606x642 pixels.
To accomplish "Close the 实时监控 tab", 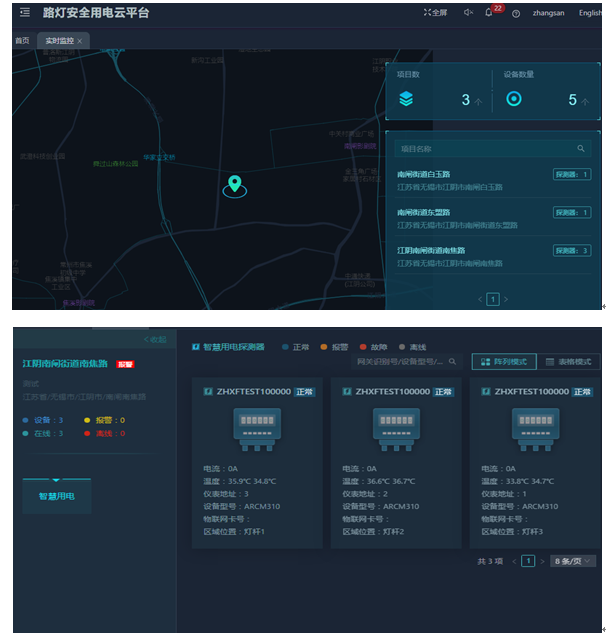I will click(x=80, y=40).
